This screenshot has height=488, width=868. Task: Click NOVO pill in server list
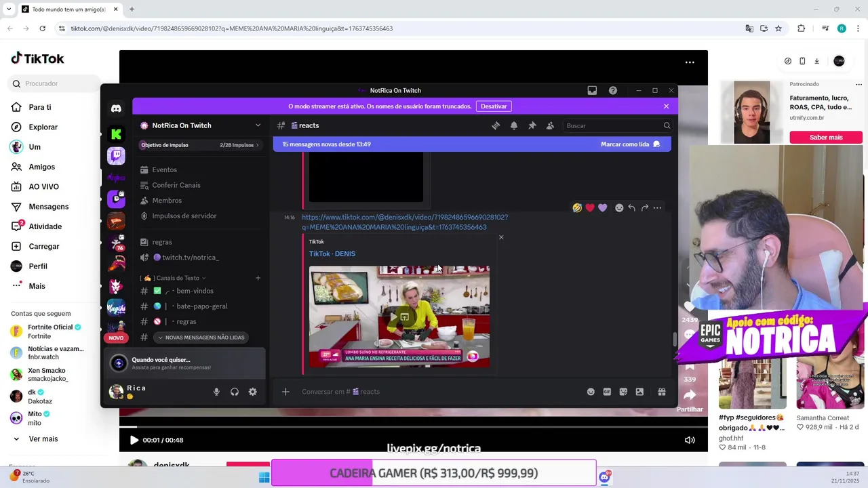pos(116,338)
